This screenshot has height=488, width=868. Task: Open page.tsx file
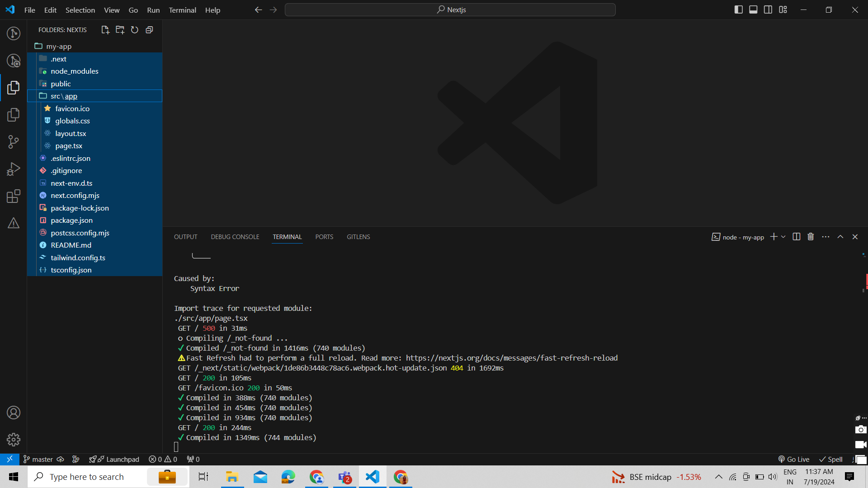point(94,145)
